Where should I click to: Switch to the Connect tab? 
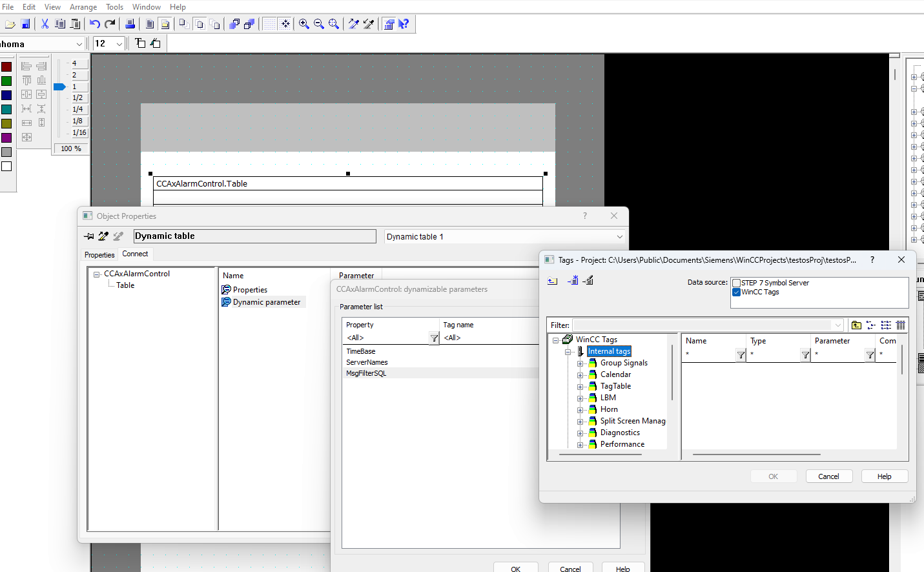pyautogui.click(x=135, y=254)
